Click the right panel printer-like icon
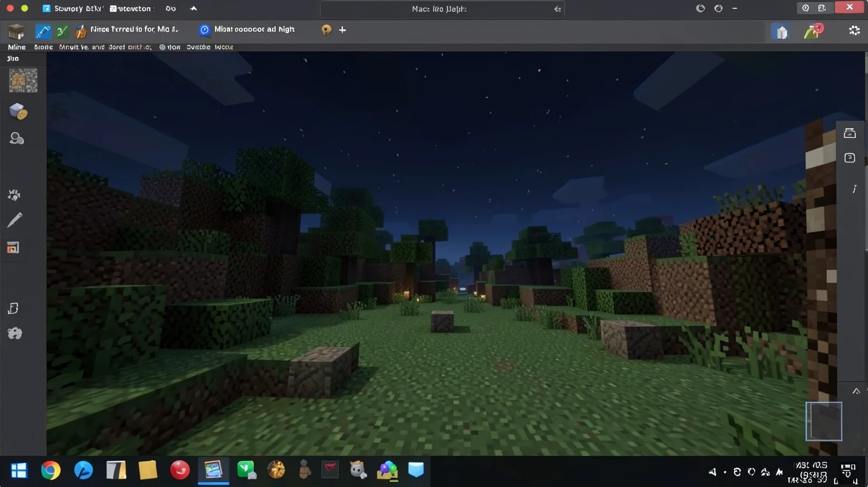Image resolution: width=868 pixels, height=487 pixels. [849, 133]
